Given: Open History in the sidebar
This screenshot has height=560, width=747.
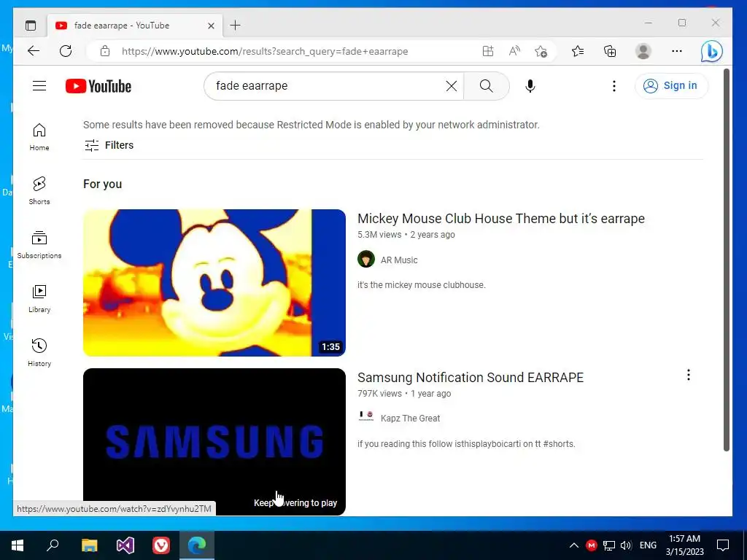Looking at the screenshot, I should point(39,353).
